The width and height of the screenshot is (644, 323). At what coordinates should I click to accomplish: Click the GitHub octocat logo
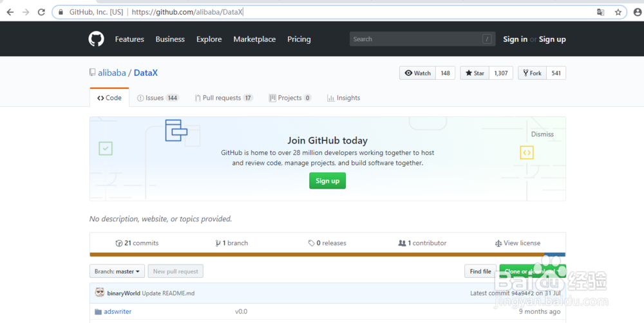(x=96, y=39)
